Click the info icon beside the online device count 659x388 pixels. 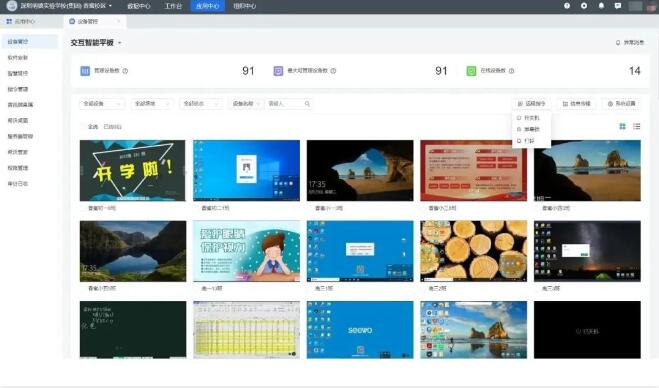tap(511, 71)
